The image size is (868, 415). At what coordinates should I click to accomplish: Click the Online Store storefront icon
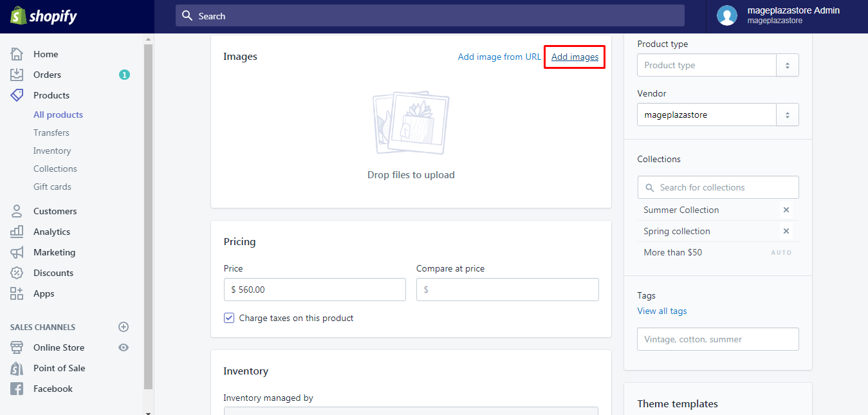(x=17, y=347)
